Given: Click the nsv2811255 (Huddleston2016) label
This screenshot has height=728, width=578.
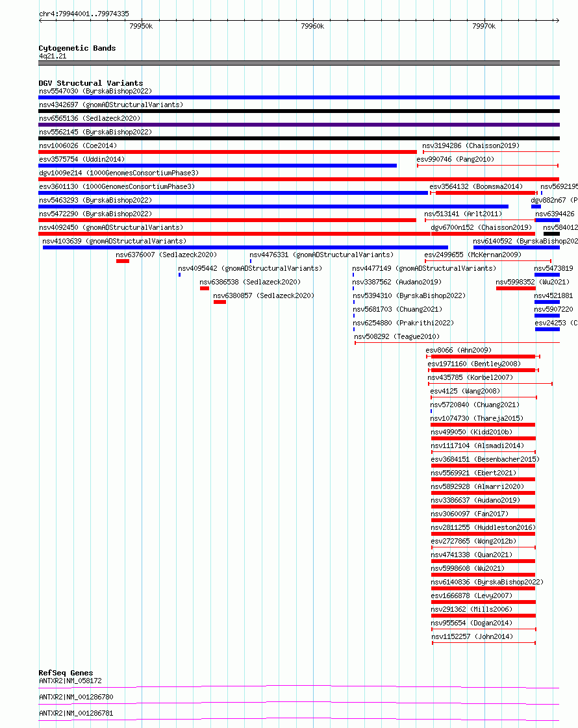Looking at the screenshot, I should (483, 527).
